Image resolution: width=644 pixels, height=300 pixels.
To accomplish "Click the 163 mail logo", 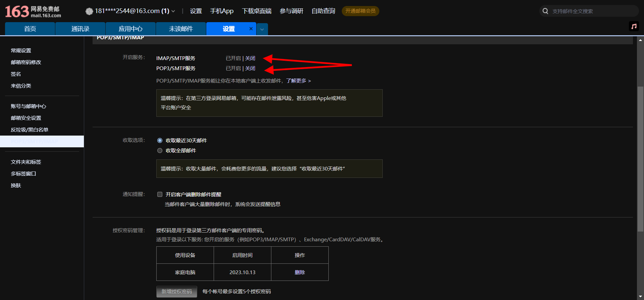I will pos(33,11).
